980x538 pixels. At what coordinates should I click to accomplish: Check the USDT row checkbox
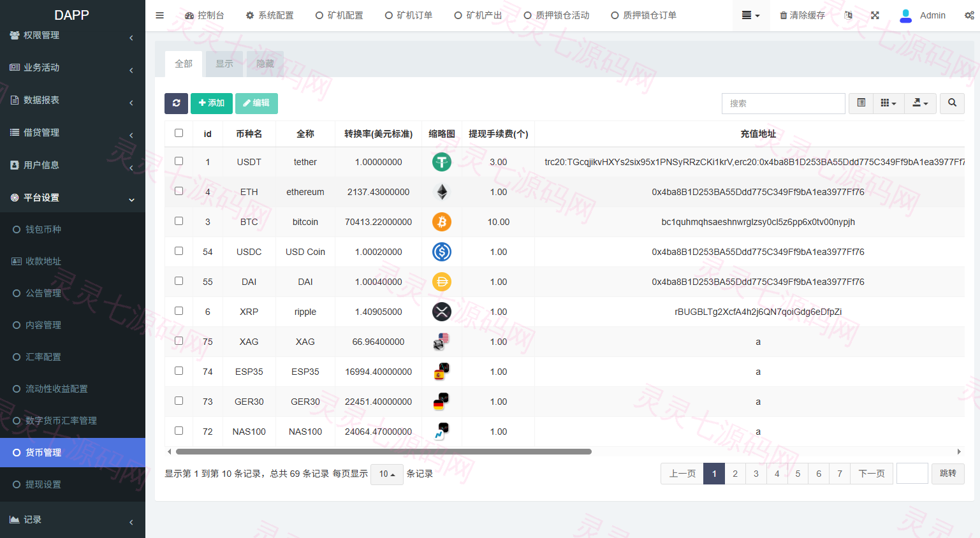[x=179, y=161]
